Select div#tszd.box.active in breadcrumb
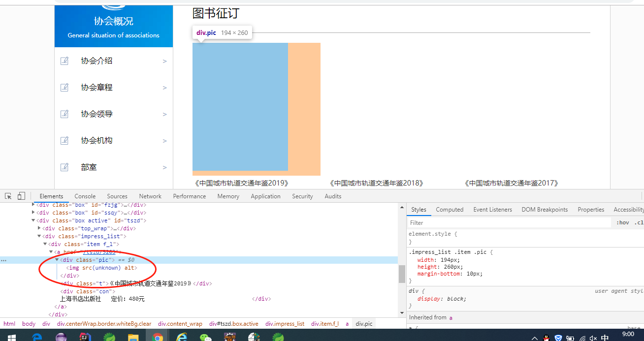644x341 pixels. point(234,324)
